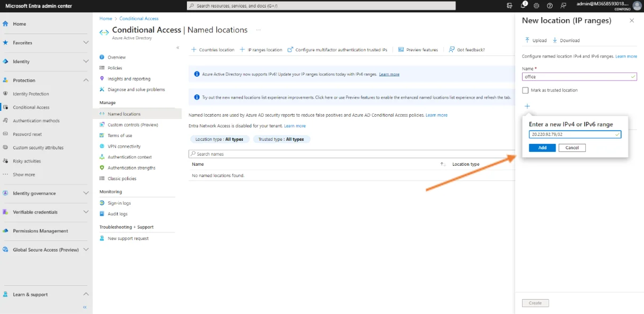Click the plus icon to add IP range
Viewport: 644px width, 314px height.
click(527, 106)
